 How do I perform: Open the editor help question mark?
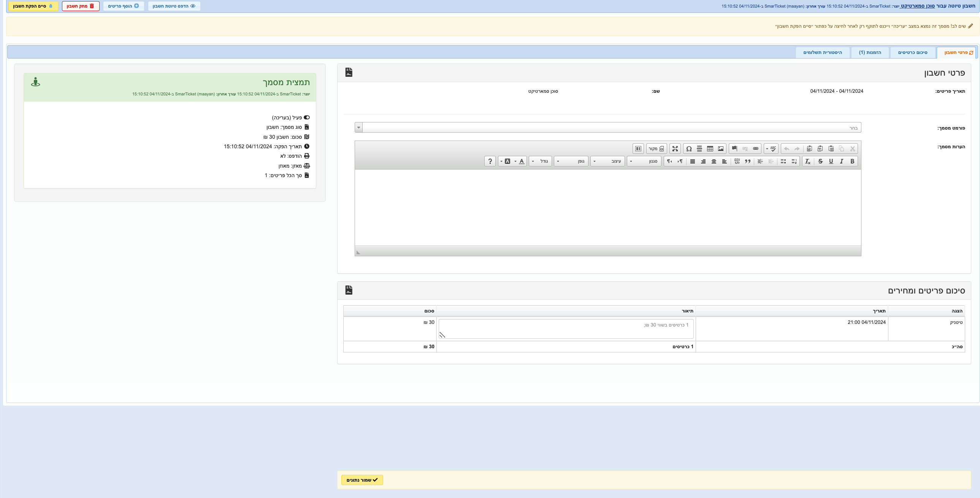490,161
